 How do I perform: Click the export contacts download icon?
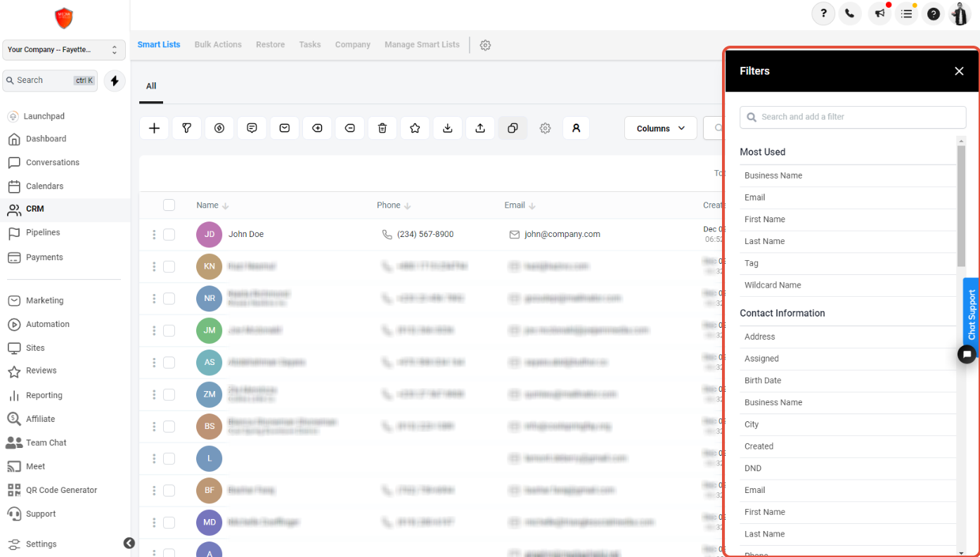(x=447, y=128)
